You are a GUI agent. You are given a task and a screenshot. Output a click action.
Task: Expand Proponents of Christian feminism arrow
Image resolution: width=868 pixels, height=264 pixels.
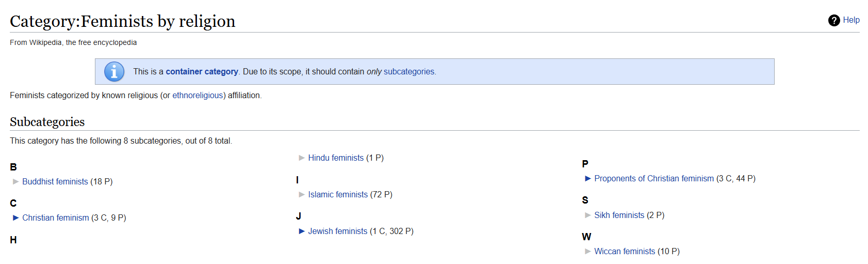coord(588,179)
